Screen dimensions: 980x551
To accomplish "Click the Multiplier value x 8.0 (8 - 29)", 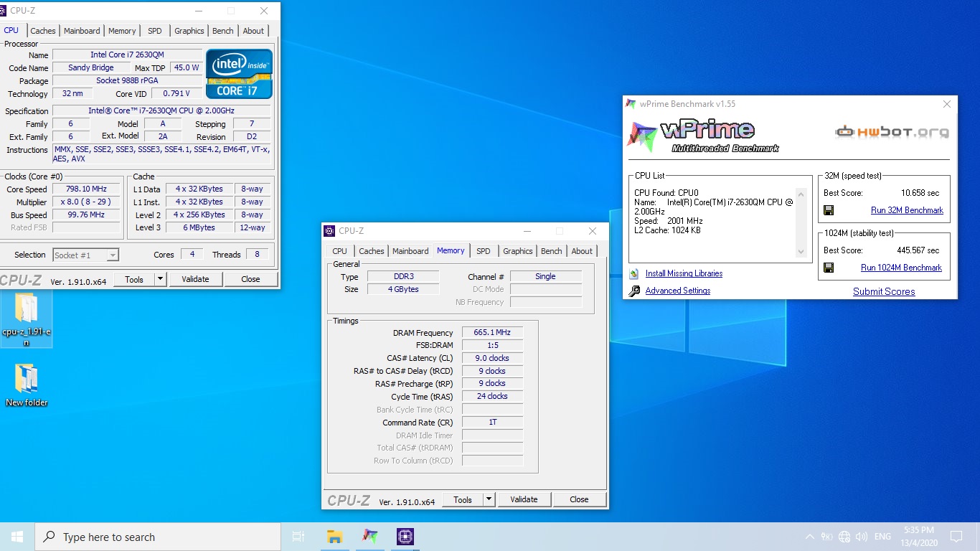I will point(86,202).
